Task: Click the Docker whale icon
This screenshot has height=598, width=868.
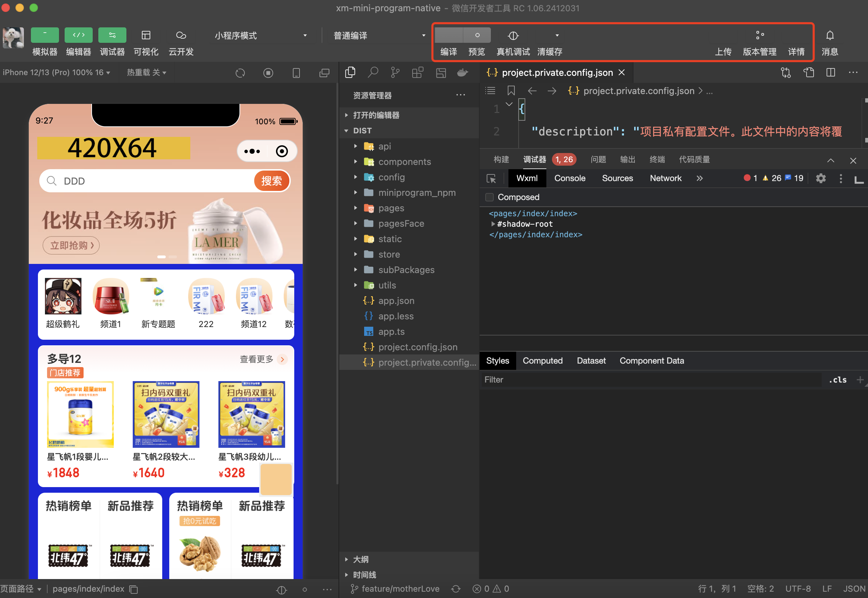Action: 462,72
